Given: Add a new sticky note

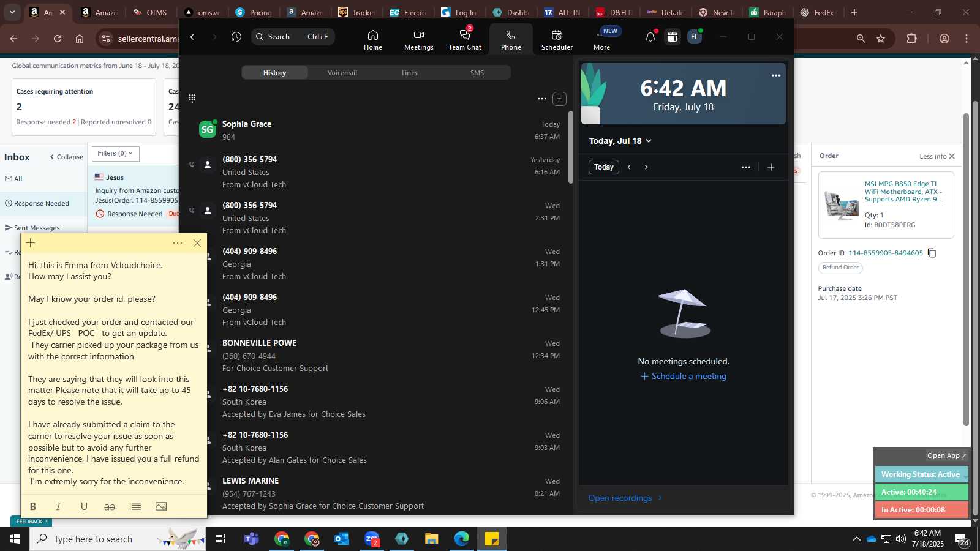Looking at the screenshot, I should point(31,243).
